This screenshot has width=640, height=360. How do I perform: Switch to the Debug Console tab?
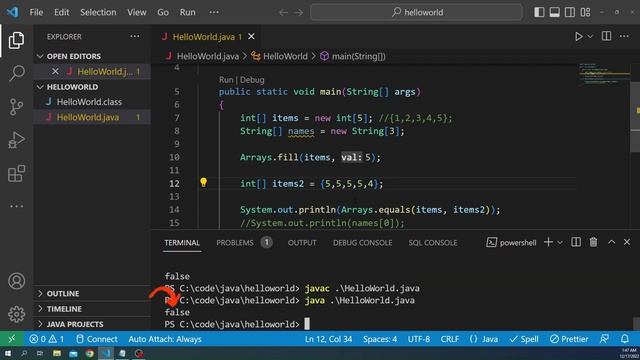(362, 243)
